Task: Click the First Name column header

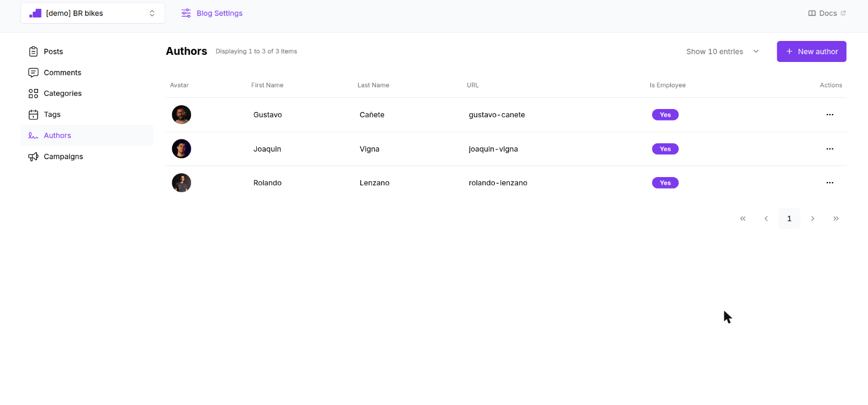Action: point(267,85)
